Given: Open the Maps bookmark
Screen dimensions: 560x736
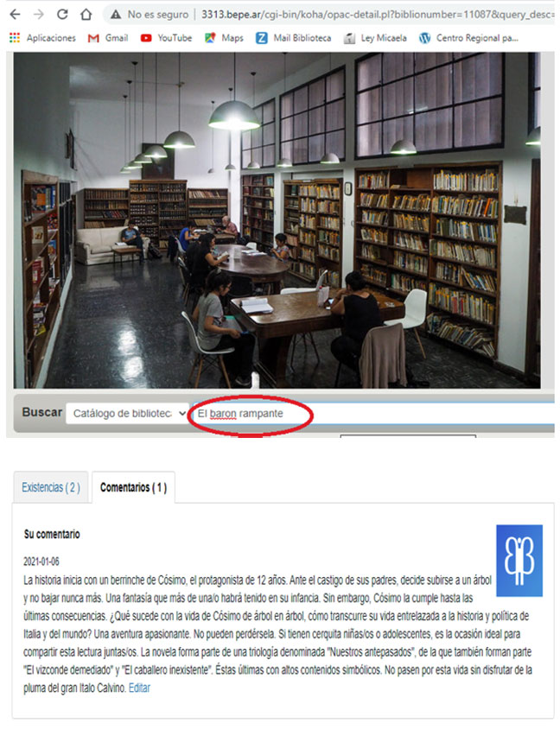Looking at the screenshot, I should (x=224, y=38).
